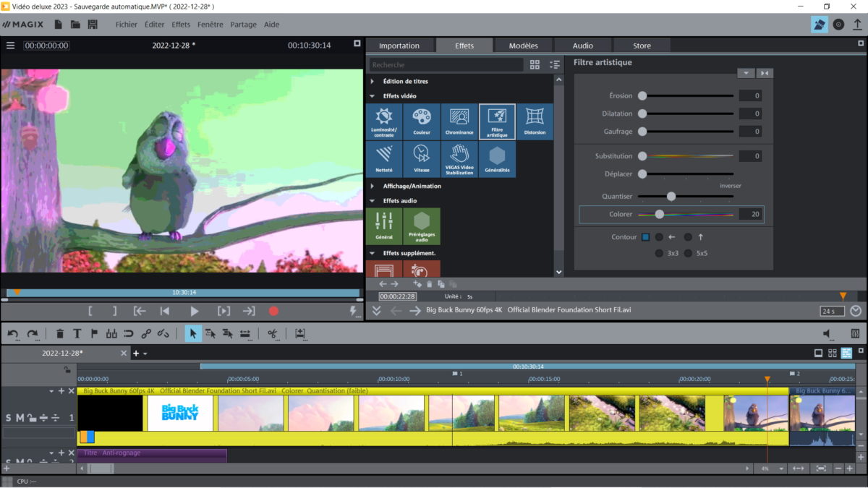Open the Couleur effect tile
The width and height of the screenshot is (868, 488).
pos(422,121)
